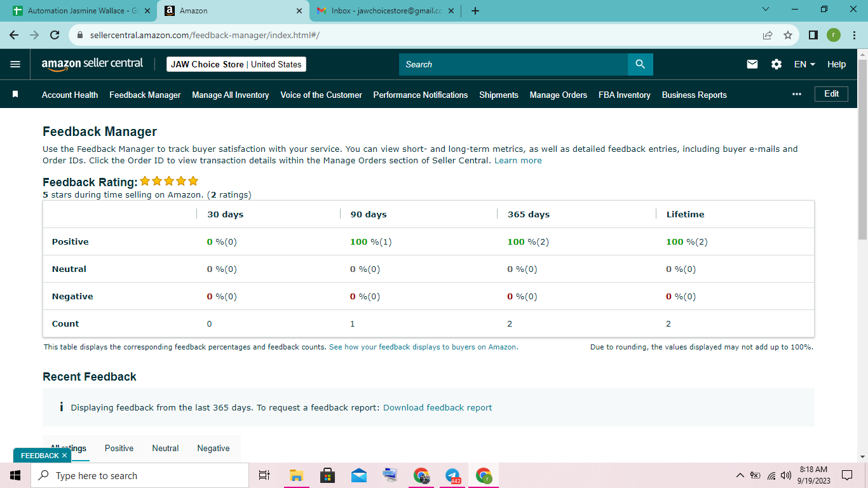This screenshot has width=868, height=488.
Task: Open a new browser tab
Action: click(475, 11)
